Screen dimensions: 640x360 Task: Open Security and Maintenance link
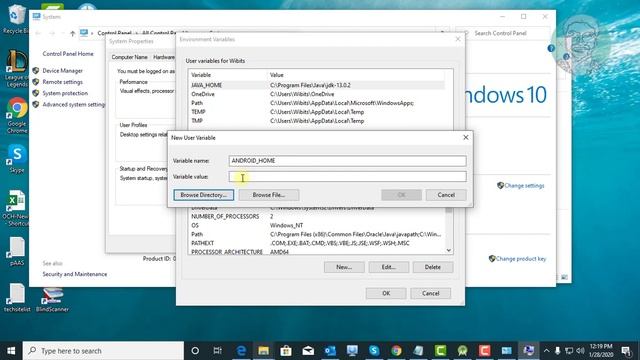[x=75, y=274]
